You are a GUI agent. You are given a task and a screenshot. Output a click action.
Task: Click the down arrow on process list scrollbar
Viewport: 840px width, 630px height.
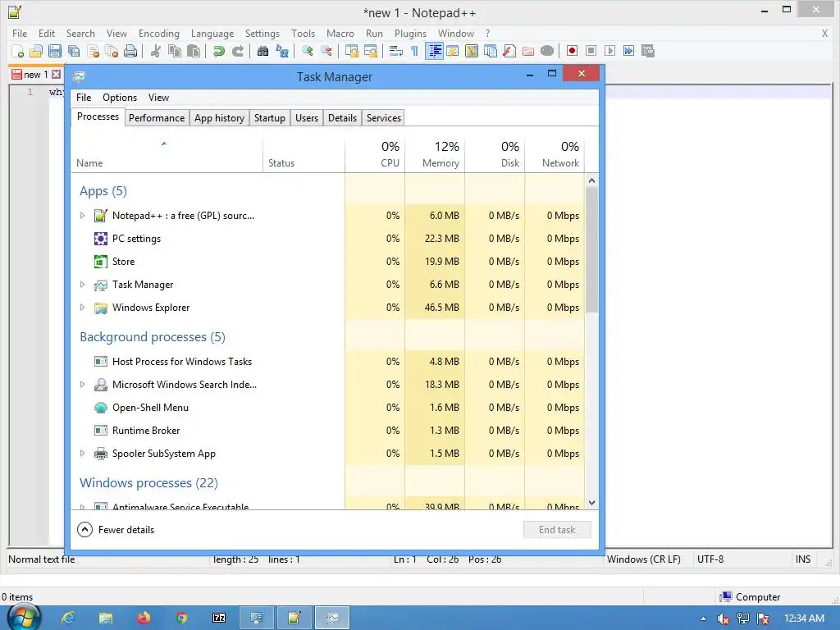tap(591, 503)
